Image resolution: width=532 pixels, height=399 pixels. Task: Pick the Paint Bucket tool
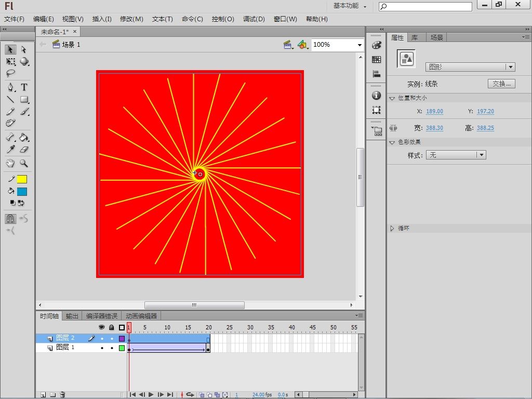point(24,138)
